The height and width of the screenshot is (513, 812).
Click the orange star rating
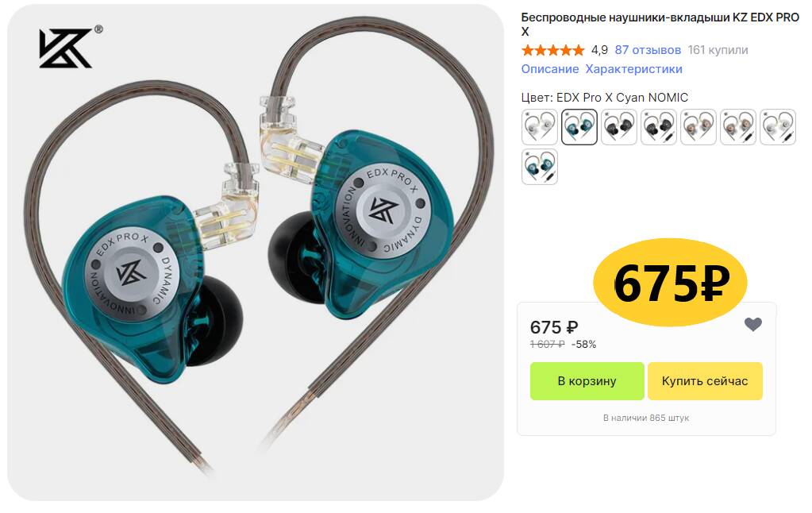[553, 50]
